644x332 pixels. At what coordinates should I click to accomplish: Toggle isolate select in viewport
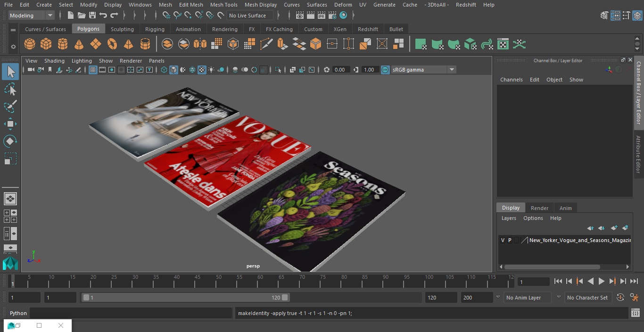tap(278, 70)
